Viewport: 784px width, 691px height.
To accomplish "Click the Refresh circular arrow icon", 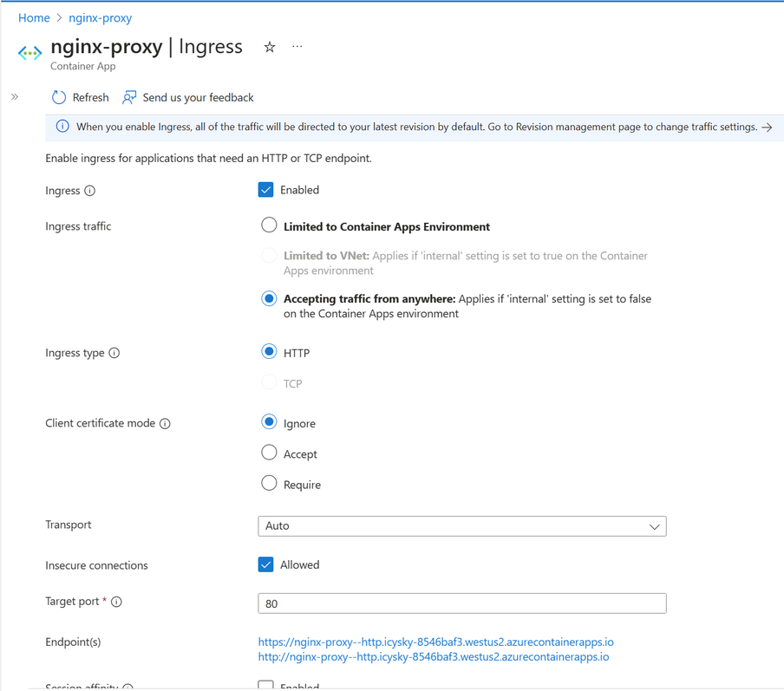I will (x=58, y=97).
